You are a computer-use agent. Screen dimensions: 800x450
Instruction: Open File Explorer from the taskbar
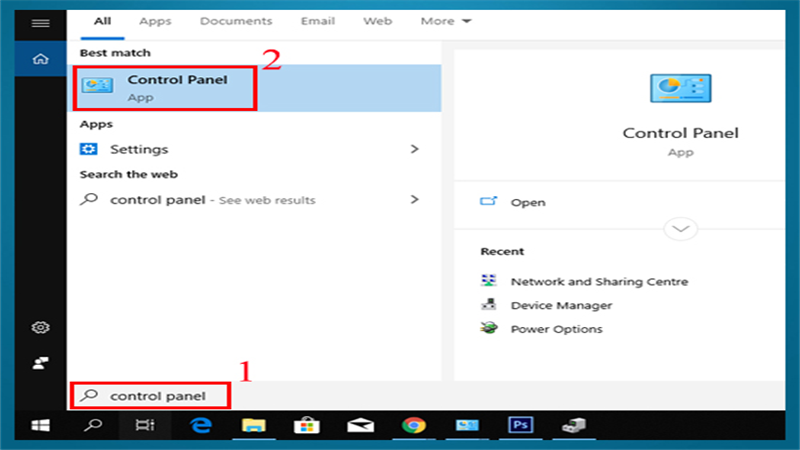coord(254,425)
